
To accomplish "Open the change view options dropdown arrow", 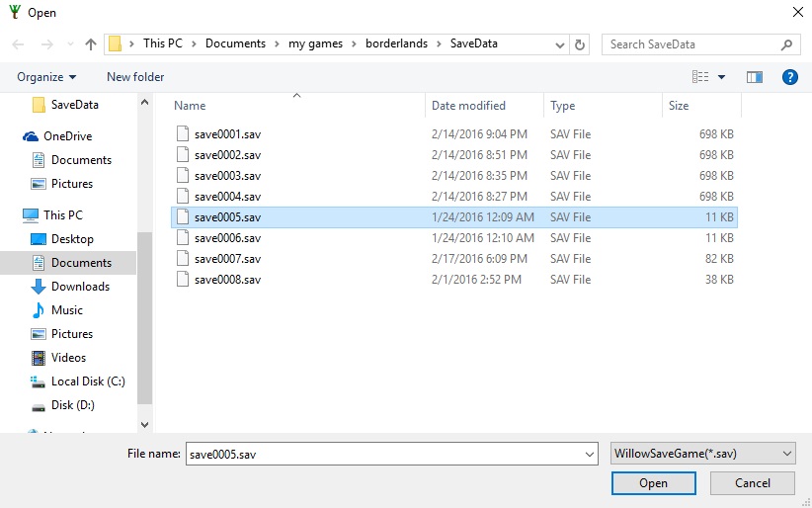I will [x=722, y=77].
